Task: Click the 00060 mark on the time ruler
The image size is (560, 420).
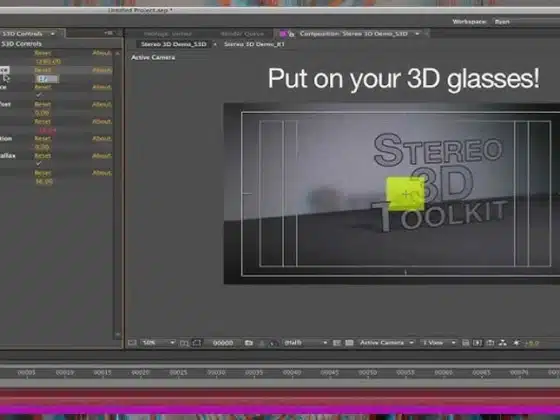Action: (443, 372)
